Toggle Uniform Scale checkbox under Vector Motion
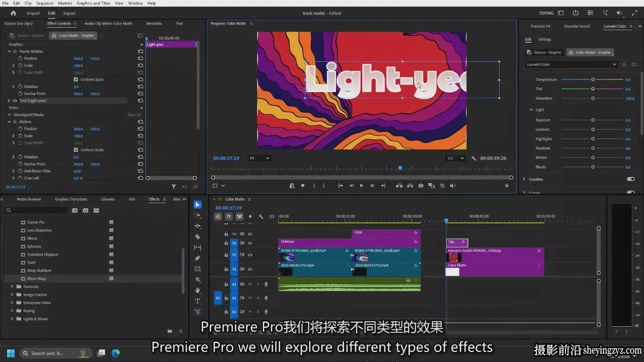The height and width of the screenshot is (362, 644). click(x=76, y=79)
